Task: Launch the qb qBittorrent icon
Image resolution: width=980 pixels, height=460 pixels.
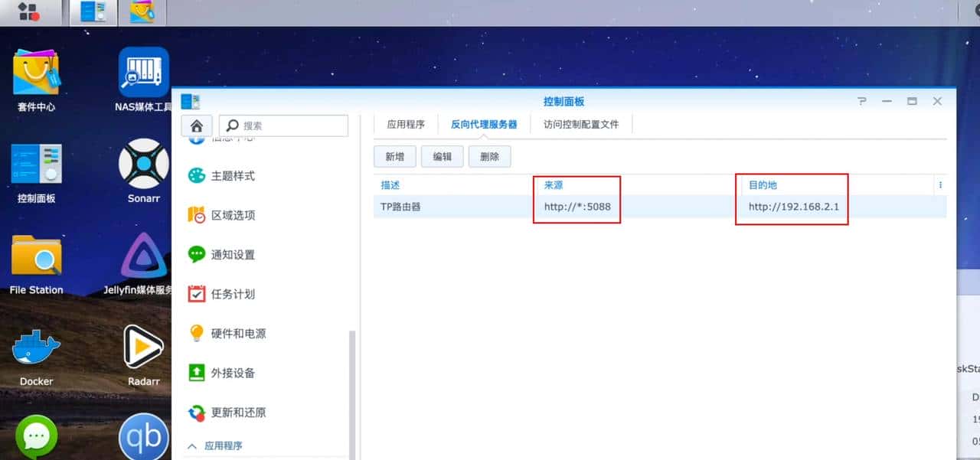Action: pyautogui.click(x=144, y=437)
